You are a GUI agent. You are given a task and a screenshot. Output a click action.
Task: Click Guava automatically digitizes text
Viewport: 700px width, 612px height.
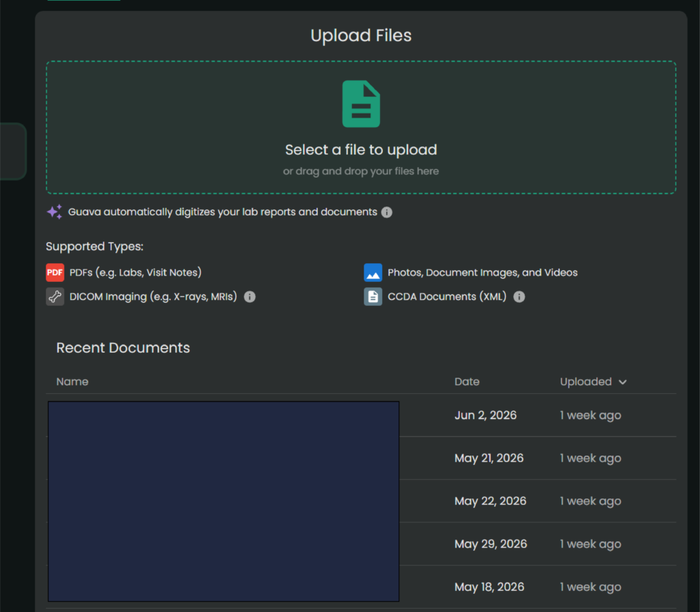point(222,212)
